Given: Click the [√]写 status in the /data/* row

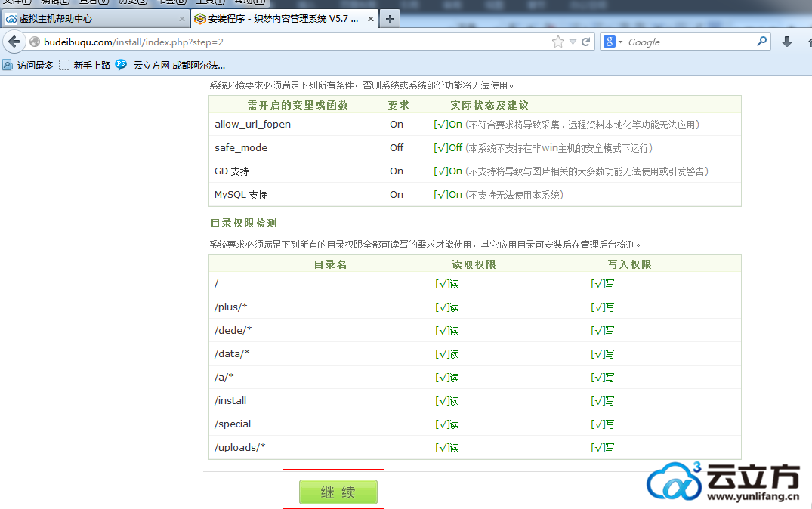Looking at the screenshot, I should (602, 354).
